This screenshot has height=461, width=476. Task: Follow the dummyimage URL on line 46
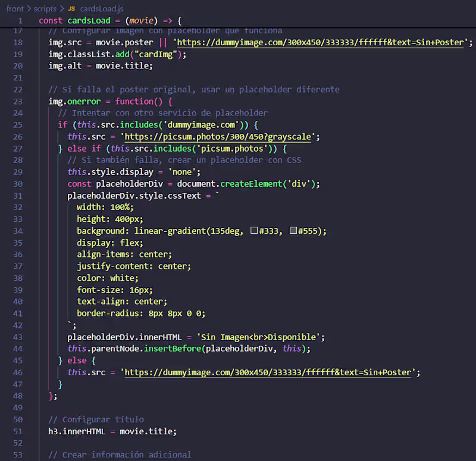tap(268, 372)
